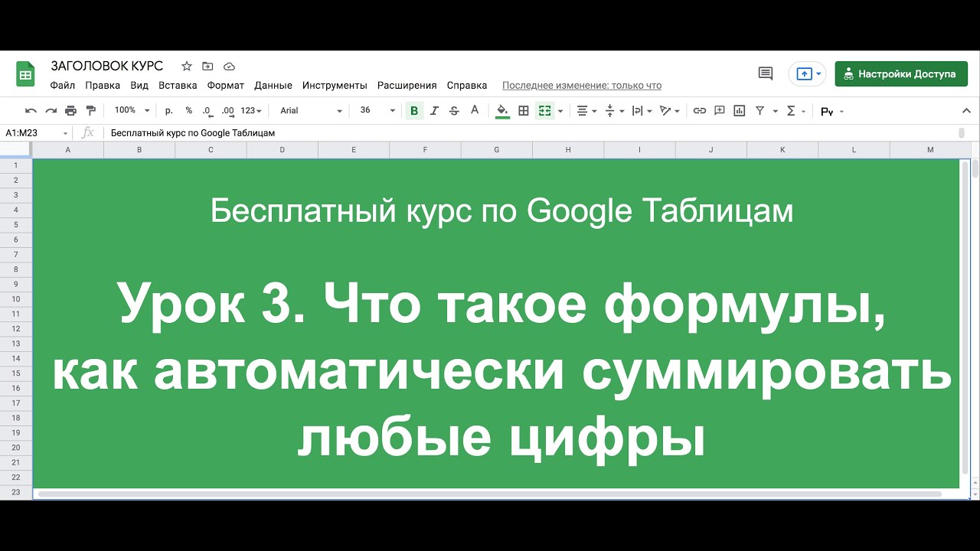
Task: Open vertical align dropdown
Action: pyautogui.click(x=615, y=111)
